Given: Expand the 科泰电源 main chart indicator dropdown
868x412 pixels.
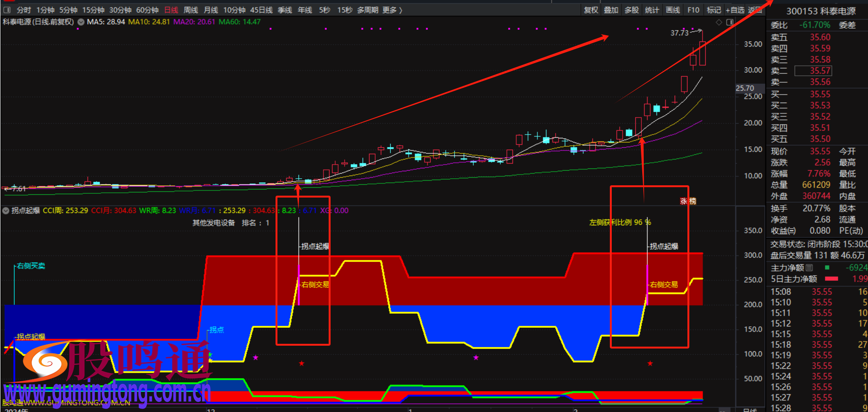Looking at the screenshot, I should (81, 22).
